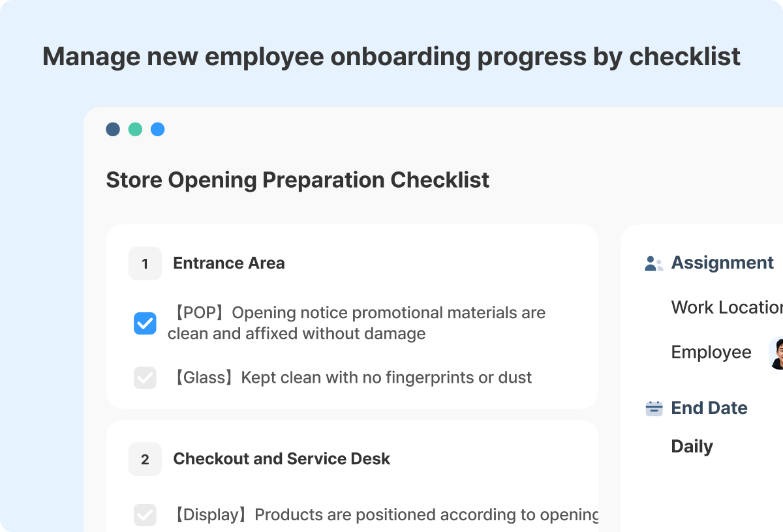
Task: Click the Assignment heading
Action: tap(722, 263)
